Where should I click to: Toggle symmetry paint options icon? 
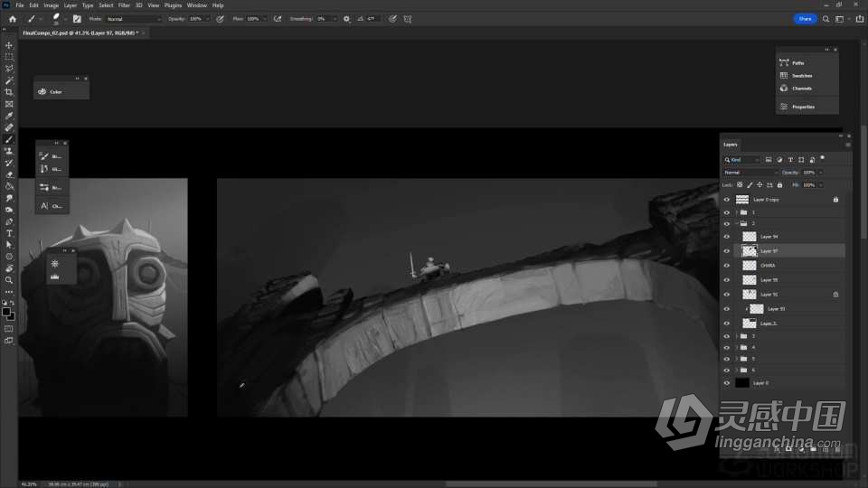(408, 19)
